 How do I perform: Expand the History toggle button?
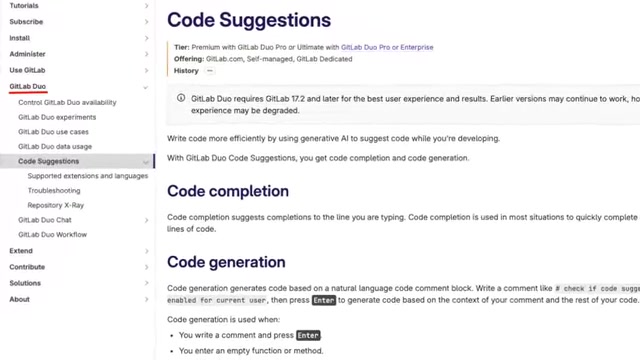[210, 71]
